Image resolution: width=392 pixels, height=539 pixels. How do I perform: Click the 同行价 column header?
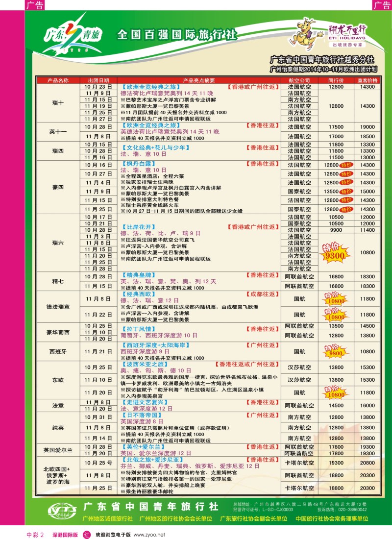(x=336, y=80)
